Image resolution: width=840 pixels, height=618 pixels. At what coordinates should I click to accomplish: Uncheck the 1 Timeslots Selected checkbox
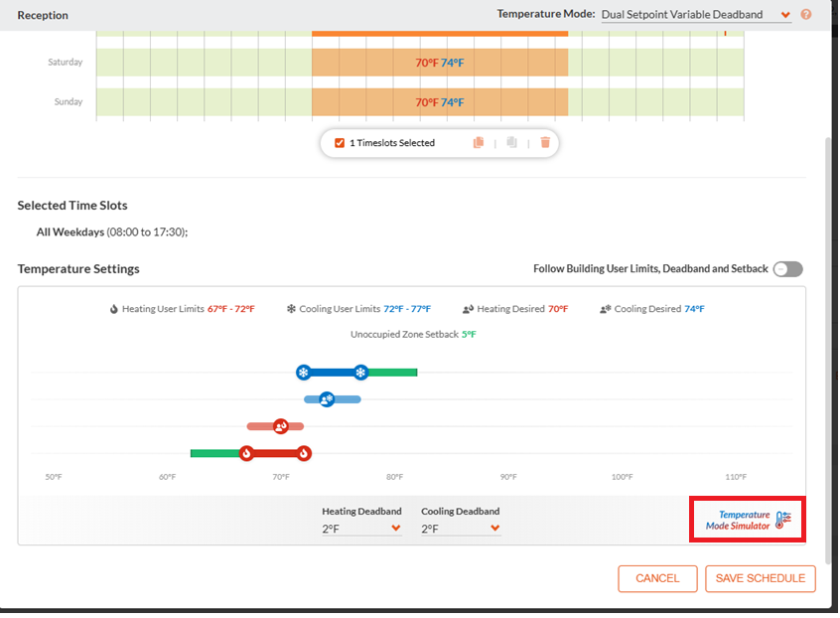(x=340, y=143)
